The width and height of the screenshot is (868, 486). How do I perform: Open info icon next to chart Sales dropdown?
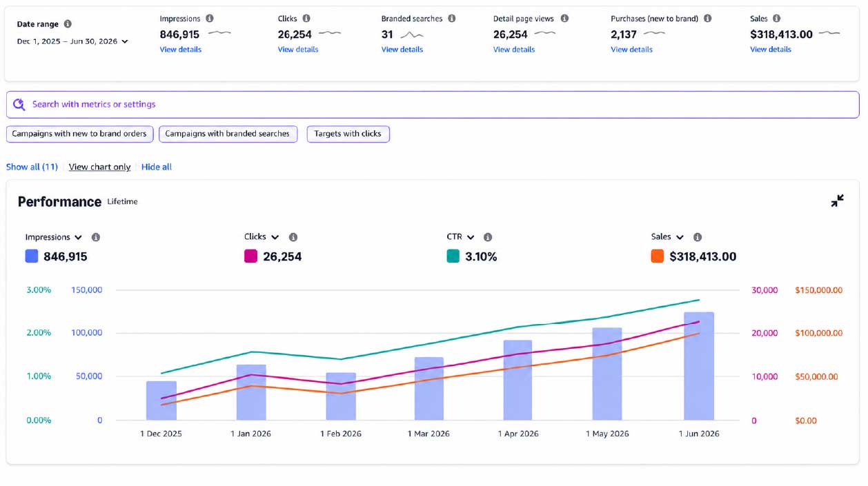(698, 237)
